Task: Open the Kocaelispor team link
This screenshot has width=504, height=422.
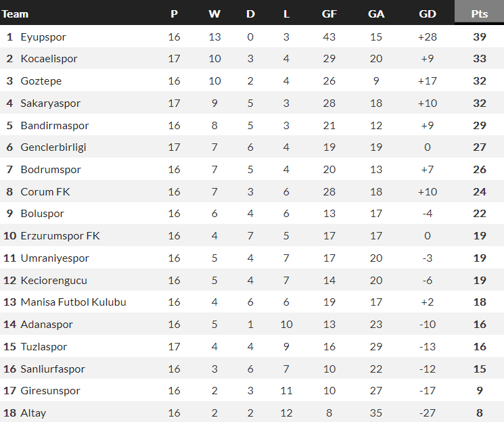Action: (49, 59)
